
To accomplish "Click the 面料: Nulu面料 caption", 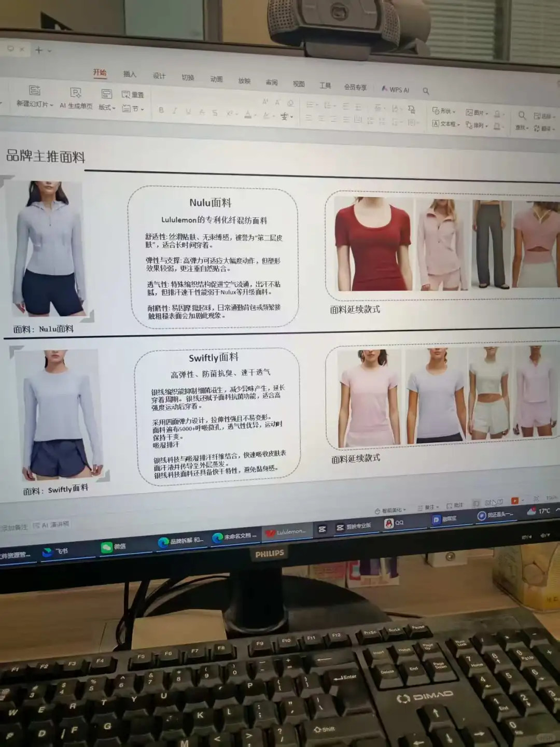I will click(44, 329).
